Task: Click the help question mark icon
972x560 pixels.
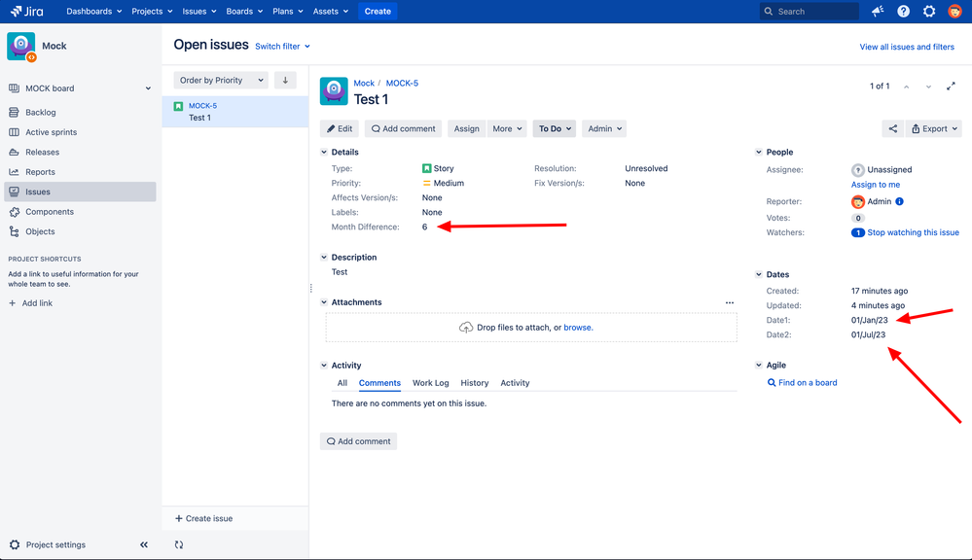Action: click(x=903, y=12)
